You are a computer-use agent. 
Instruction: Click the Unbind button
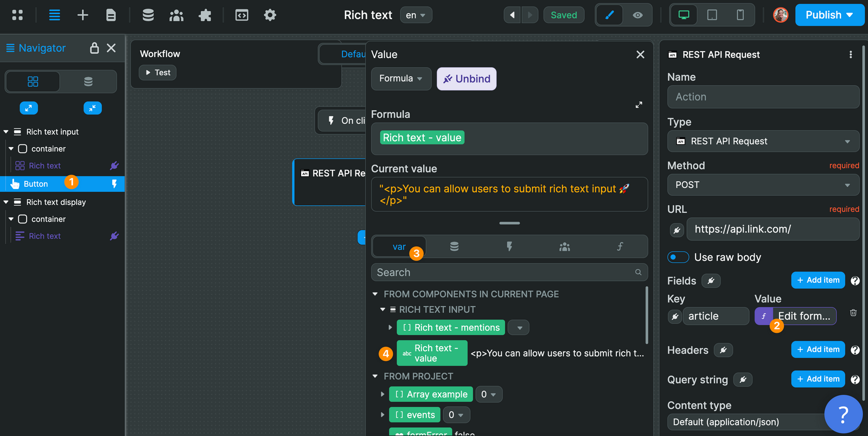point(467,79)
